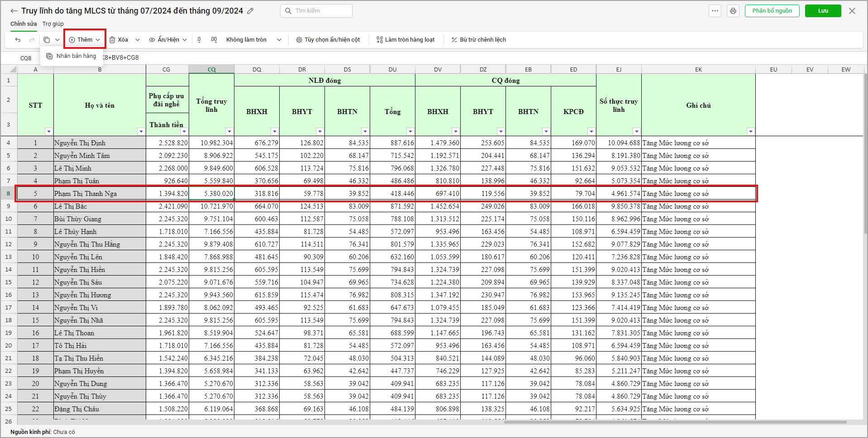The height and width of the screenshot is (438, 868).
Task: Click the decrease decimal places icon
Action: pos(199,40)
